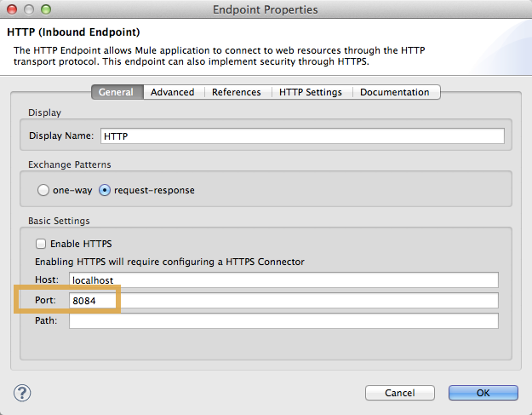Open the Advanced tab
Screen dimensions: 532x415
point(173,92)
